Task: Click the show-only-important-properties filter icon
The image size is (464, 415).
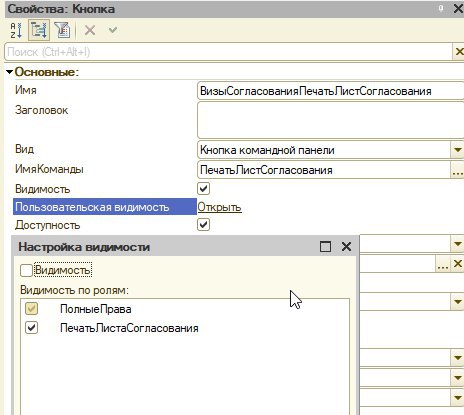Action: [62, 30]
